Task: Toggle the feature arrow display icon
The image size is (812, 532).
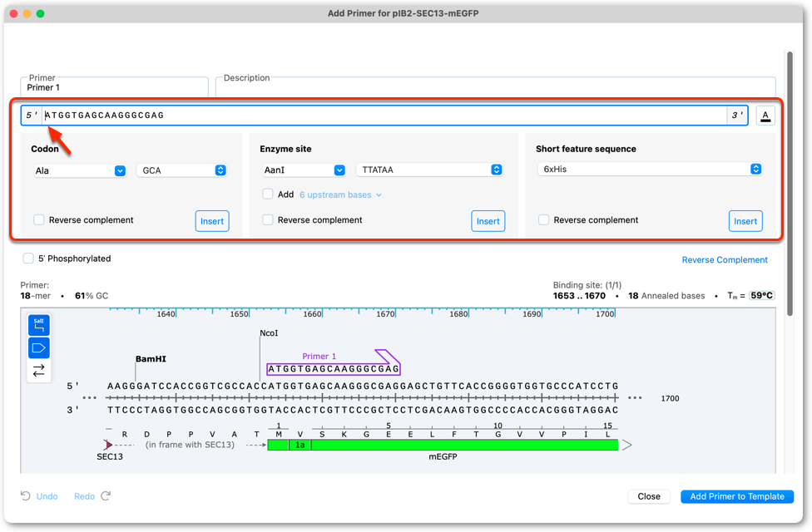Action: pyautogui.click(x=39, y=347)
